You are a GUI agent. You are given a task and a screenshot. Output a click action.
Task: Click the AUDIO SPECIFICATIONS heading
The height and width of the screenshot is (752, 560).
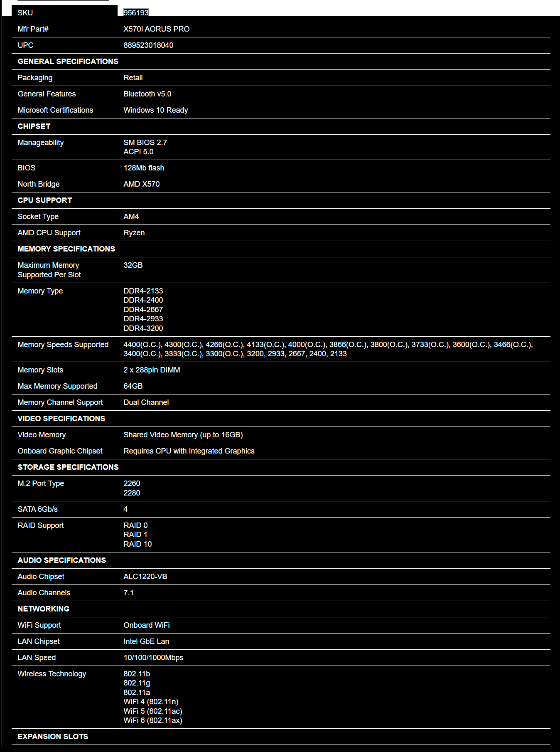pos(62,560)
